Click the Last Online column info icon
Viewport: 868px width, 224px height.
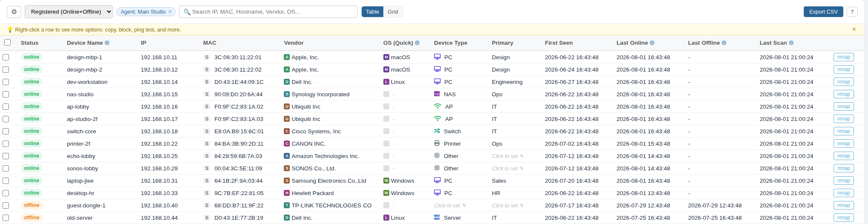point(652,43)
